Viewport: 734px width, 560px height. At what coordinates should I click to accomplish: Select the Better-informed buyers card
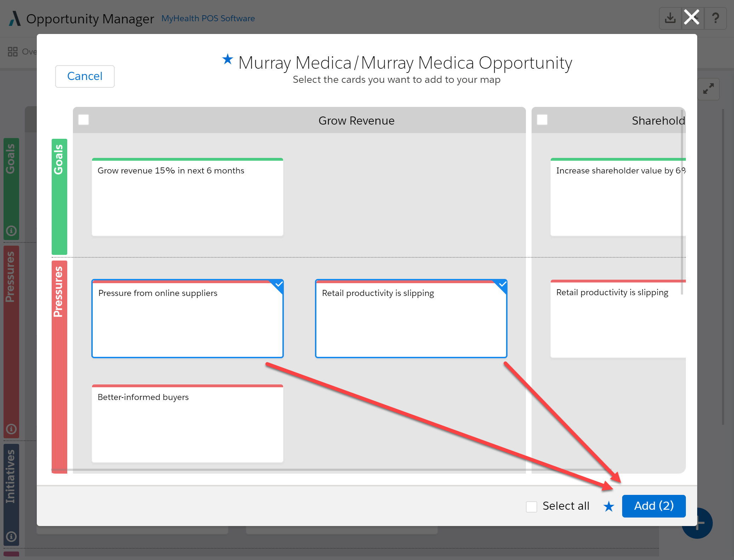(x=188, y=423)
